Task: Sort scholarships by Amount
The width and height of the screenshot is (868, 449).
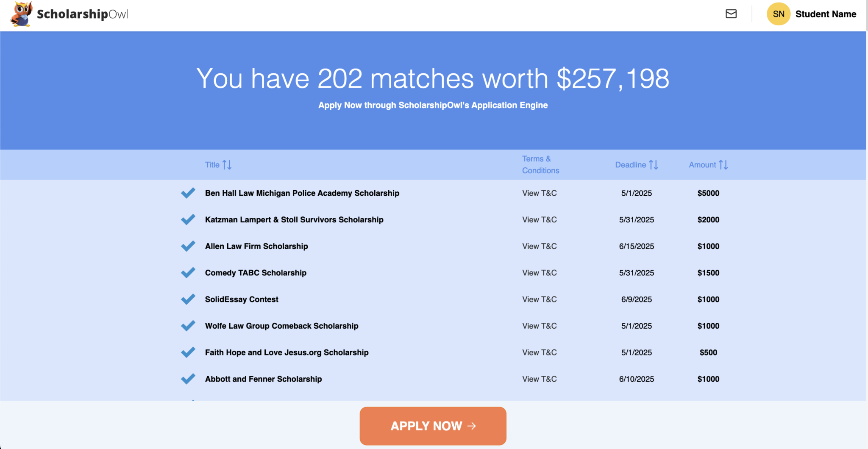Action: click(708, 165)
